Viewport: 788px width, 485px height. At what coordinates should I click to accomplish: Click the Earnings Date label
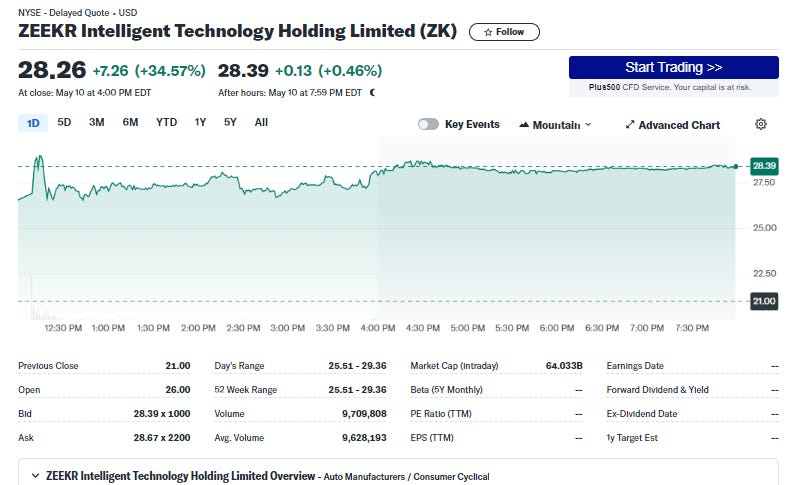pyautogui.click(x=635, y=366)
